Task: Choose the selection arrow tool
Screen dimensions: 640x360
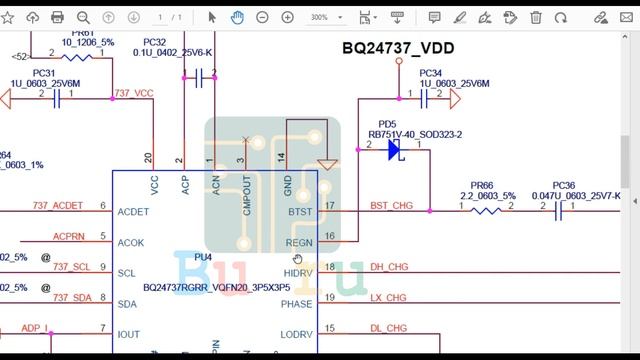Action: click(211, 18)
